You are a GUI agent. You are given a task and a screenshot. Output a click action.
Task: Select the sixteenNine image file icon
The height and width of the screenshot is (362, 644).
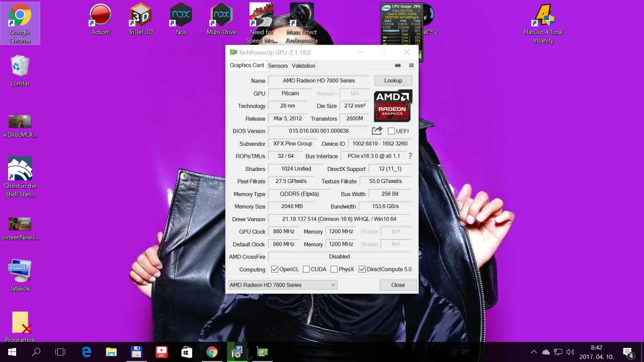tap(20, 229)
